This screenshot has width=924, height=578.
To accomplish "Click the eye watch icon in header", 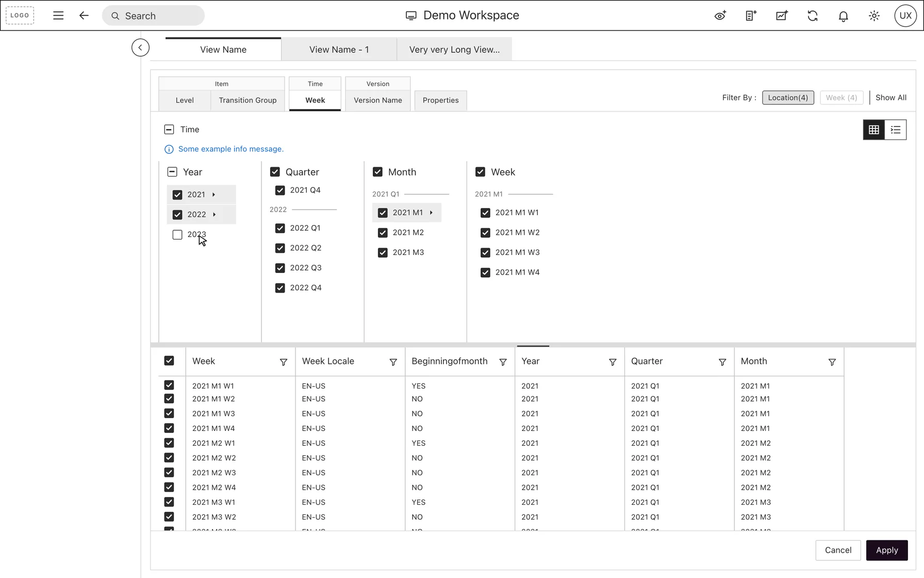I will click(720, 15).
